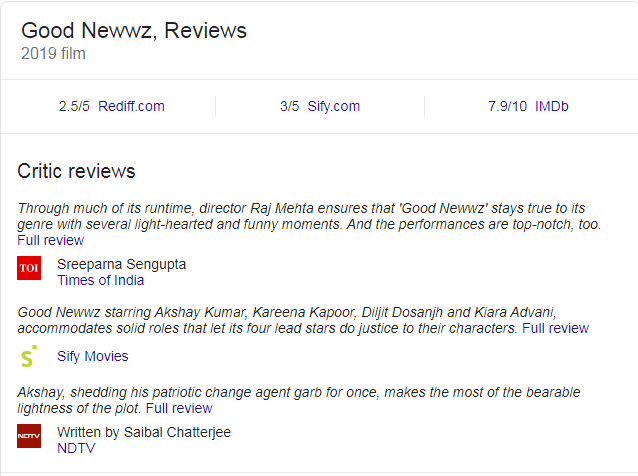Screen dimensions: 638x476
Task: Open the Rediff.com rating link
Action: tap(131, 106)
